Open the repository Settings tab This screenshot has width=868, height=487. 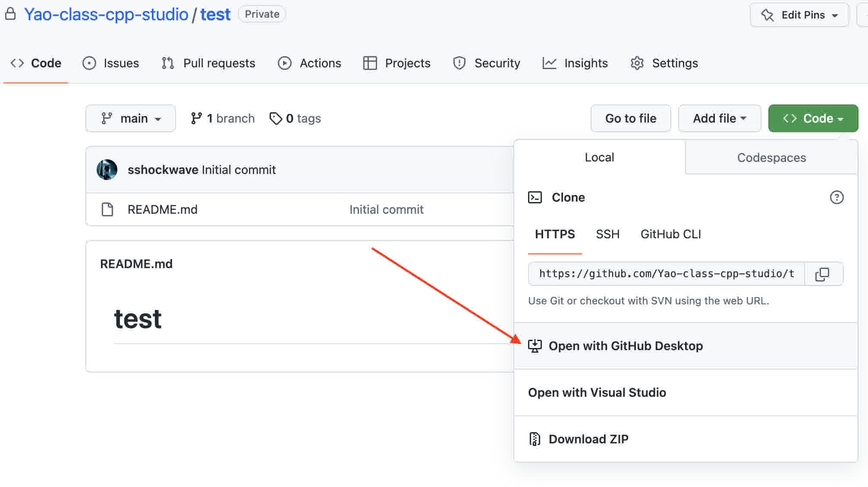pyautogui.click(x=664, y=63)
